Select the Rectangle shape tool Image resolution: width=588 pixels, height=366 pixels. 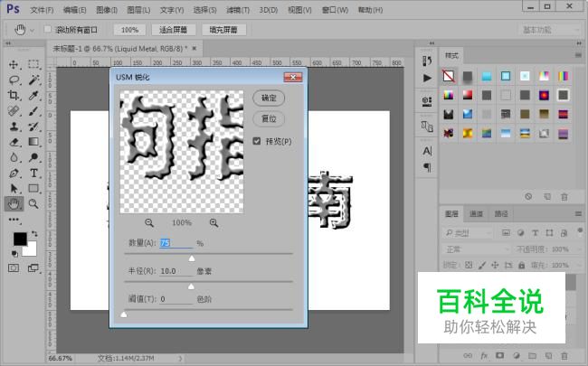pos(33,189)
